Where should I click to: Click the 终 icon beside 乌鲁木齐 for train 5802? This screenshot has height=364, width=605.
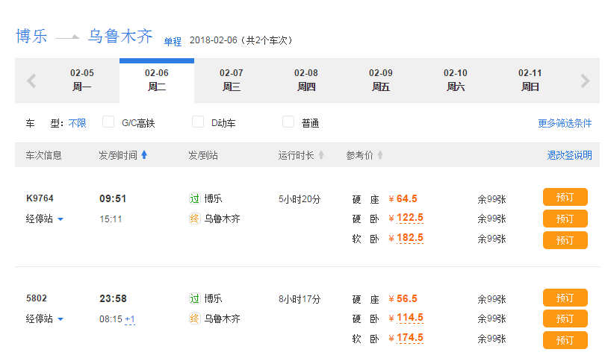click(x=195, y=318)
